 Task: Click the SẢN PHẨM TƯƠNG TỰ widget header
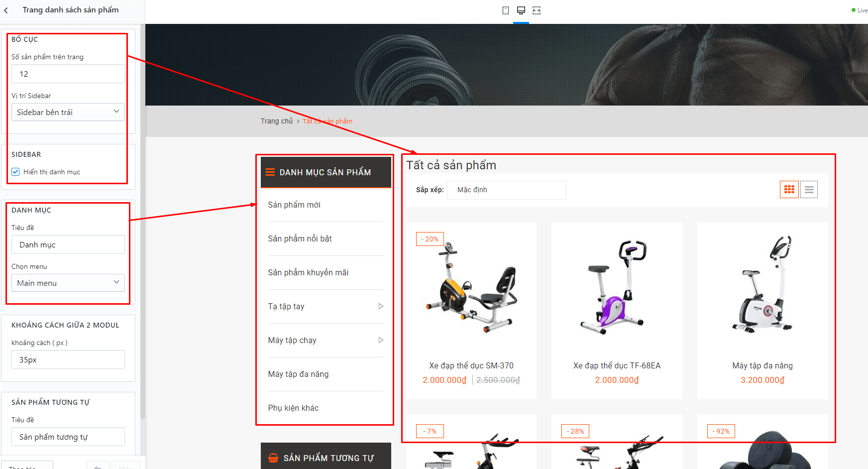click(326, 456)
